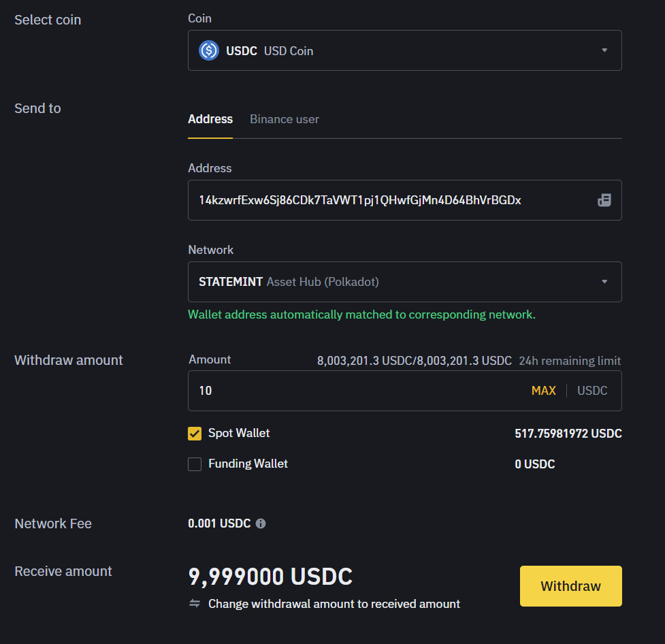Click the network chevron to change networks
Screen dimensions: 665x644
[604, 281]
